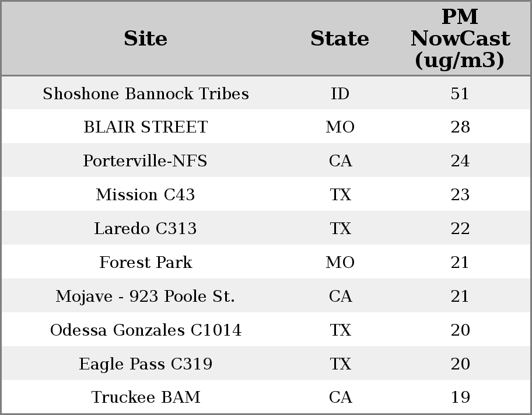Image resolution: width=532 pixels, height=415 pixels.
Task: Select the Forest Park site name
Action: point(145,263)
